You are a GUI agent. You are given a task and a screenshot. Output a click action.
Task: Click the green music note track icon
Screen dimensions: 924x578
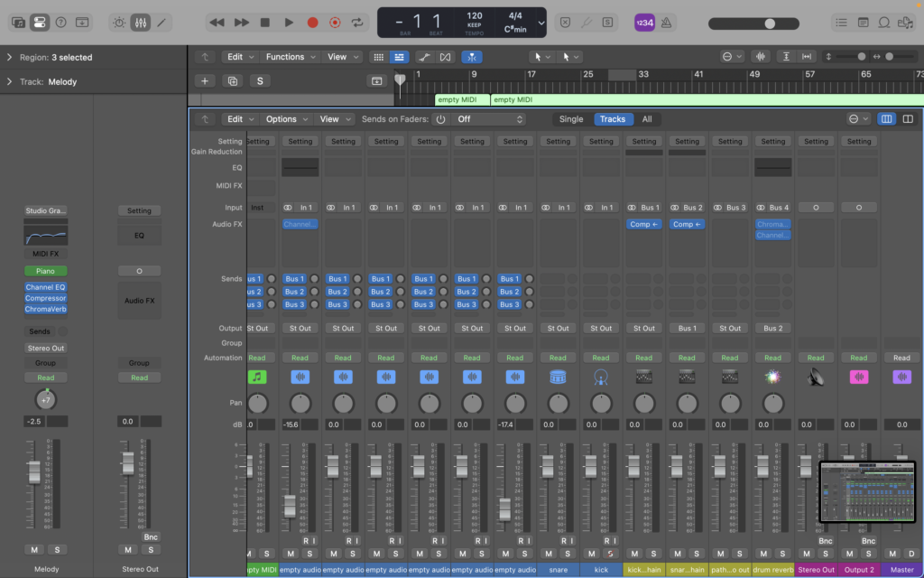[x=257, y=377]
